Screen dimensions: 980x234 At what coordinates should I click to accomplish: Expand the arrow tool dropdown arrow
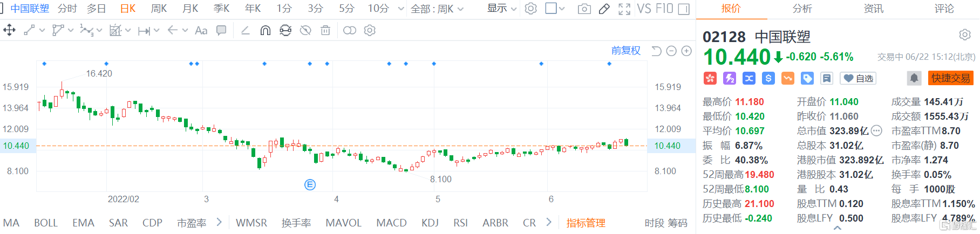pos(185,31)
